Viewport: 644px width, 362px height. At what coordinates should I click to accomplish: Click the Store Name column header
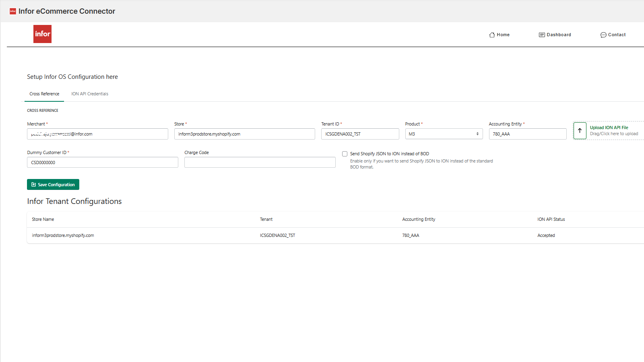click(43, 219)
